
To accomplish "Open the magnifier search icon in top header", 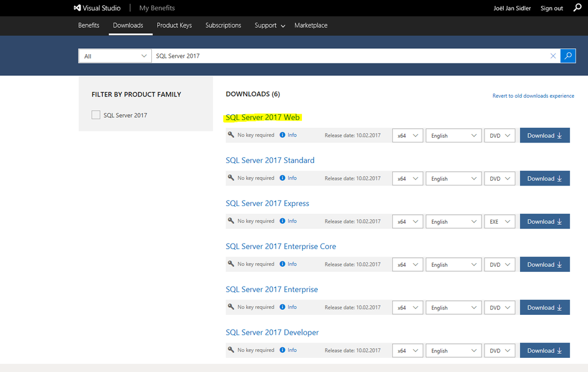I will pyautogui.click(x=577, y=8).
